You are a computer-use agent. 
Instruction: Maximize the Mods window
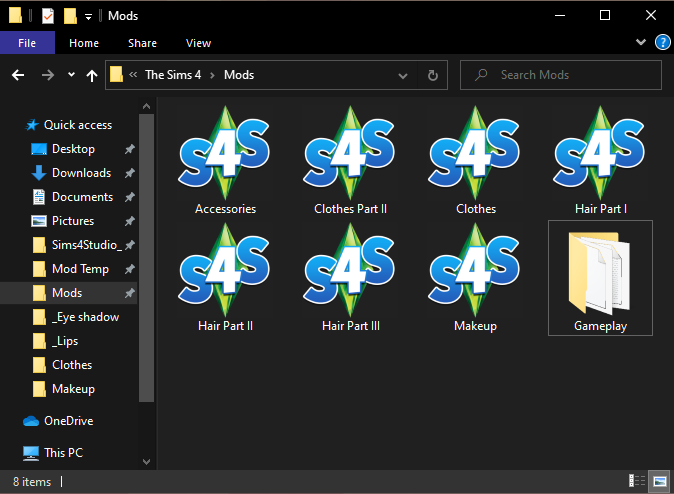click(605, 15)
